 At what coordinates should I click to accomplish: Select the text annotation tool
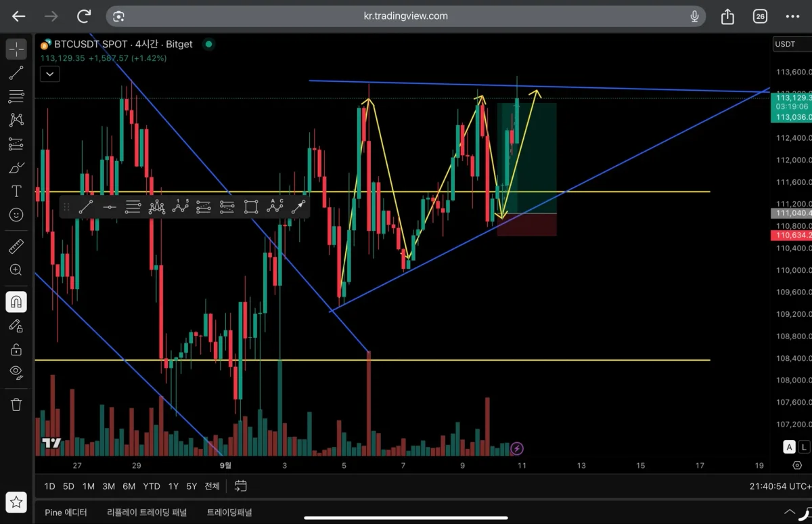point(16,191)
